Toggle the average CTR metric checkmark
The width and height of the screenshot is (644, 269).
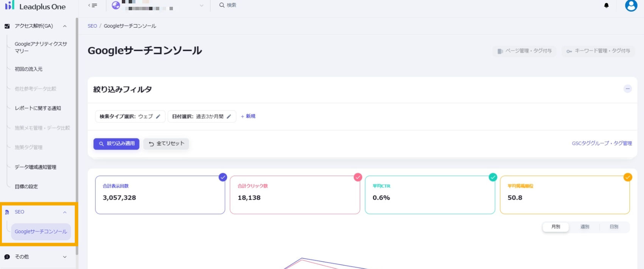point(493,177)
